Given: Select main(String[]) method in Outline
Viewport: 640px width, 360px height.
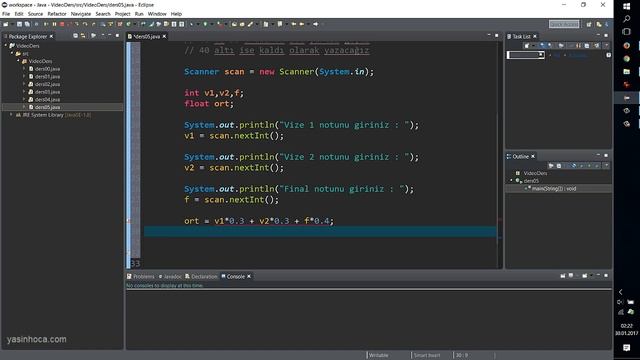Looking at the screenshot, I should click(554, 189).
